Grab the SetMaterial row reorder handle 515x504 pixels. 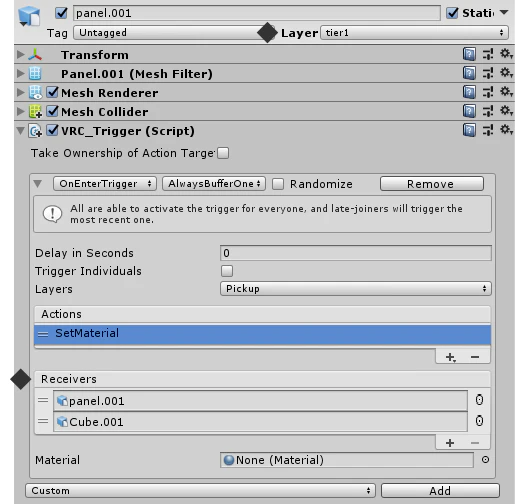click(43, 334)
